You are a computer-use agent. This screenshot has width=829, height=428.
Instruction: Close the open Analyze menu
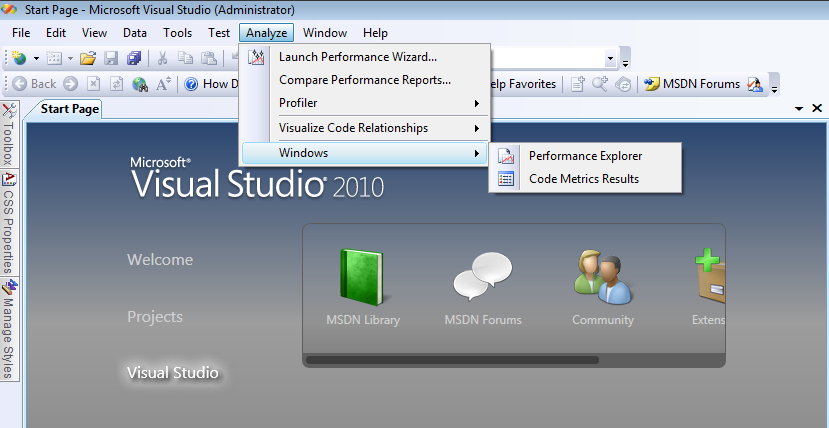266,33
